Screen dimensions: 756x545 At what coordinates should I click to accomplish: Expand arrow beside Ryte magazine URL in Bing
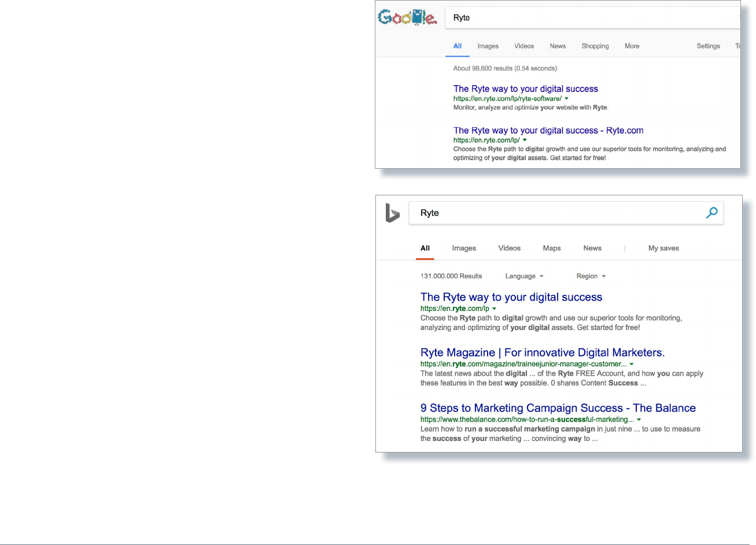coord(631,364)
